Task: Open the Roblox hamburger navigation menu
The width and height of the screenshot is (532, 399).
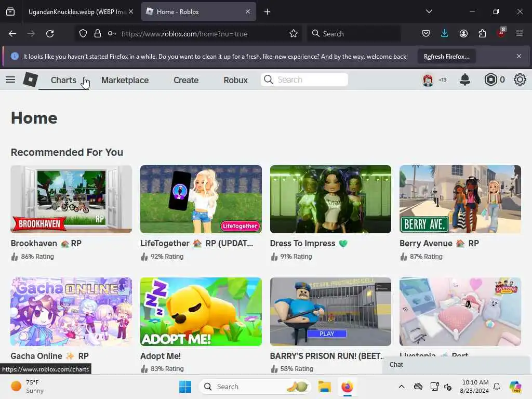Action: coord(10,79)
